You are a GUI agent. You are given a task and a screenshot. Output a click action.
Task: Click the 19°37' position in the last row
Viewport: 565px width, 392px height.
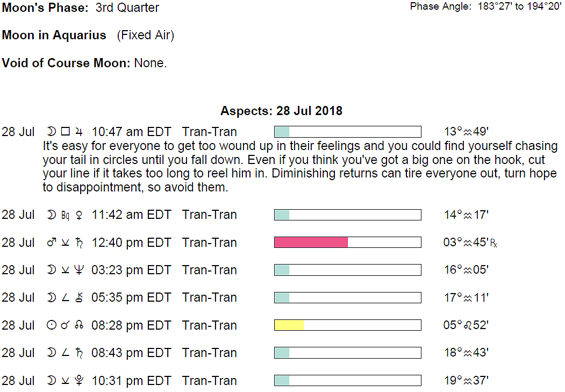coord(466,381)
